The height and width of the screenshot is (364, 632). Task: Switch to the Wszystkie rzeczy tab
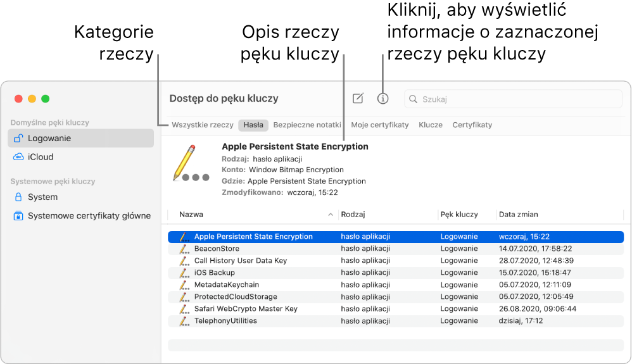(x=203, y=125)
